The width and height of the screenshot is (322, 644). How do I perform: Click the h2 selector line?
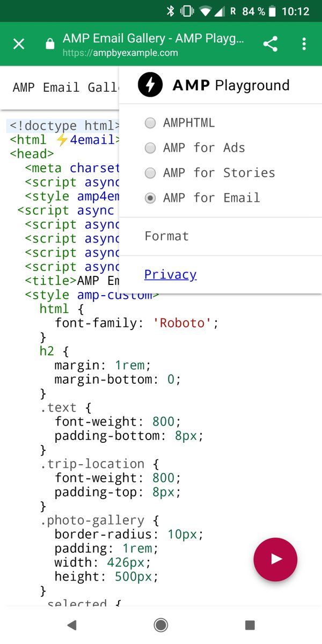[x=55, y=351]
